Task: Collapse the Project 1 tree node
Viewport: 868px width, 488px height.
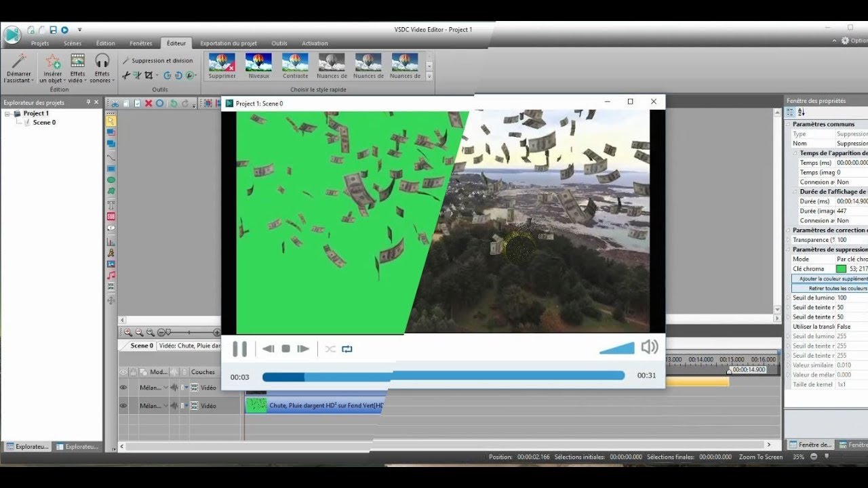Action: coord(7,114)
